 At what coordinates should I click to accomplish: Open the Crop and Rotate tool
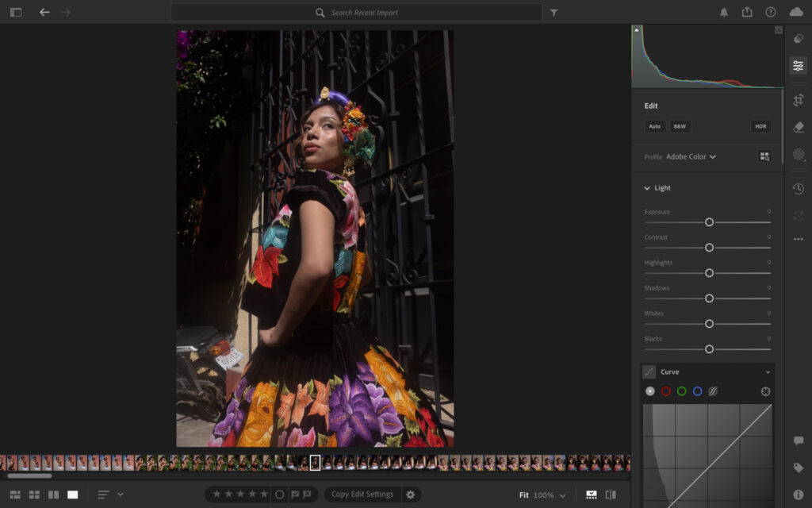tap(798, 99)
